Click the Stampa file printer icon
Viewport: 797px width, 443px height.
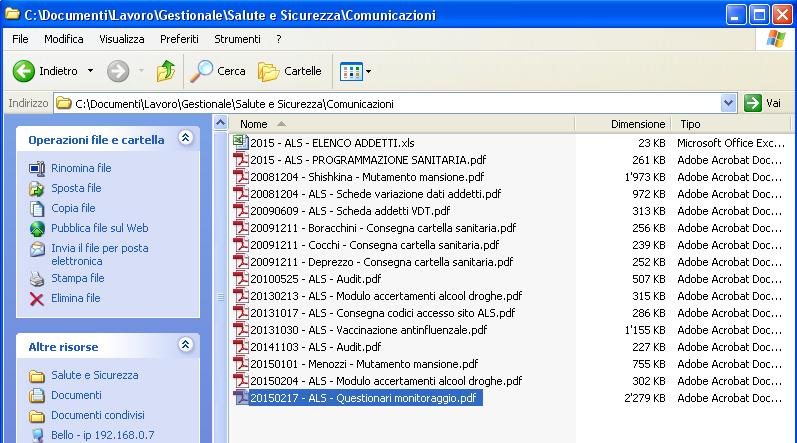point(37,278)
